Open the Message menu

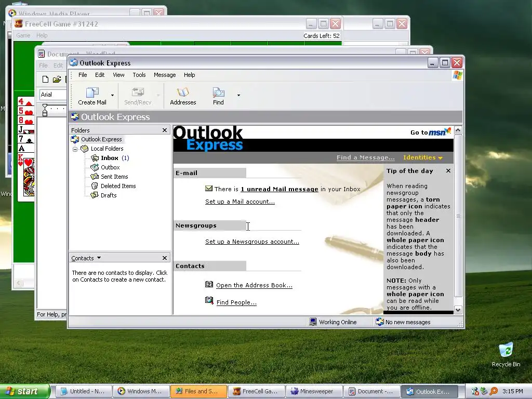point(165,75)
